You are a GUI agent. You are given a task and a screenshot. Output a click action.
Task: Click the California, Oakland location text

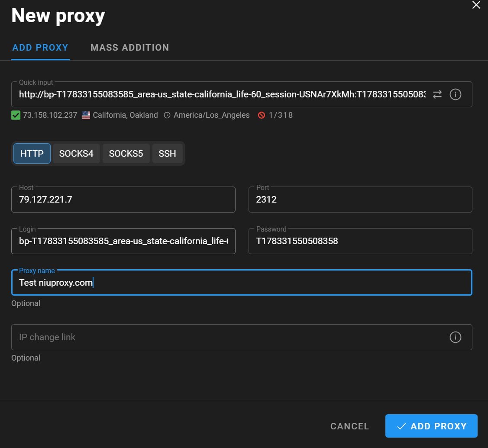[x=125, y=115]
